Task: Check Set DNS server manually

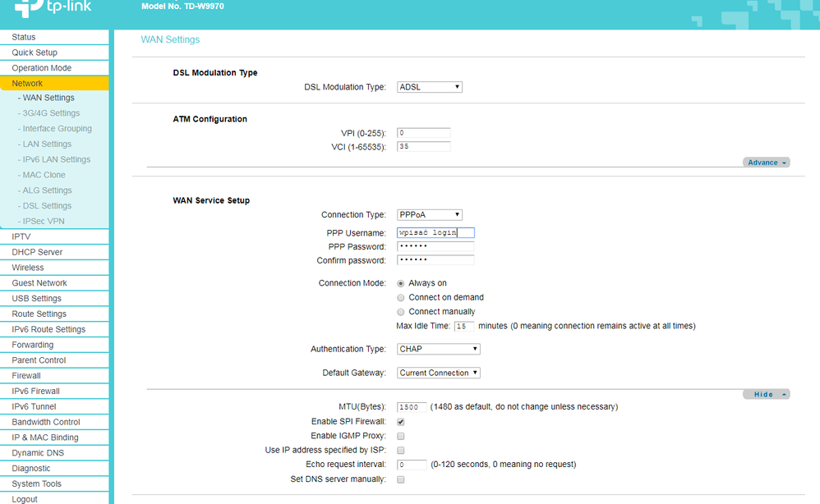Action: pyautogui.click(x=401, y=479)
